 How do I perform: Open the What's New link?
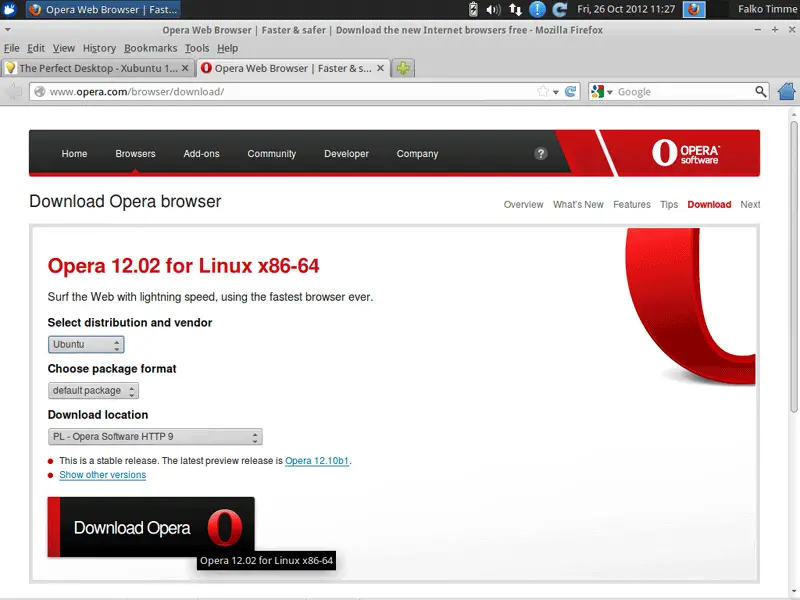(578, 204)
